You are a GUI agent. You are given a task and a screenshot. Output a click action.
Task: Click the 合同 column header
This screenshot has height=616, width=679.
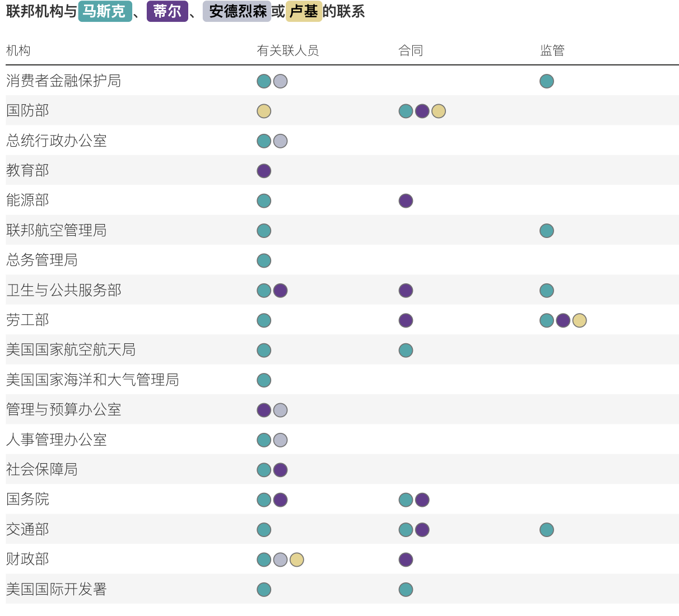[x=411, y=51]
